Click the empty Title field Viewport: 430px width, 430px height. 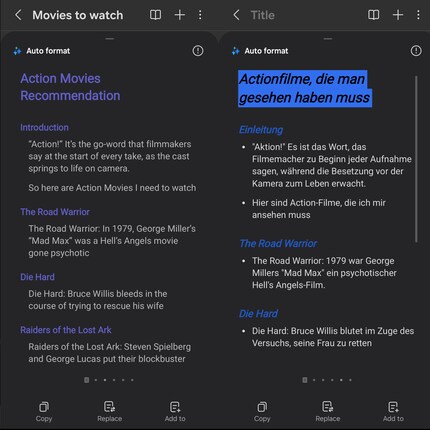click(x=263, y=15)
